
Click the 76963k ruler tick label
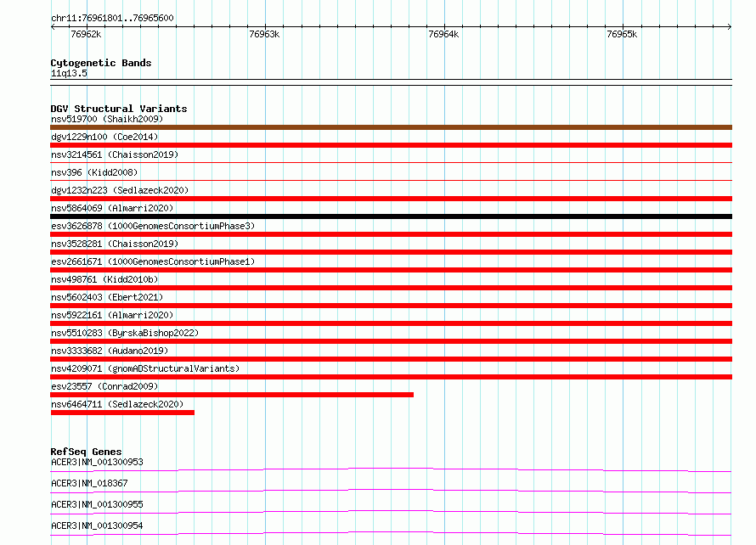click(264, 34)
